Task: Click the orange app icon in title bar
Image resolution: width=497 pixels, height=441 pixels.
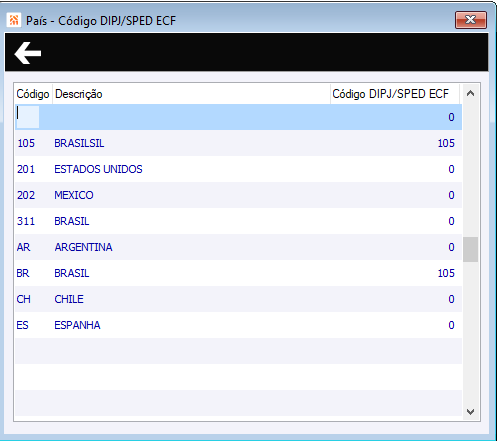Action: click(x=14, y=20)
